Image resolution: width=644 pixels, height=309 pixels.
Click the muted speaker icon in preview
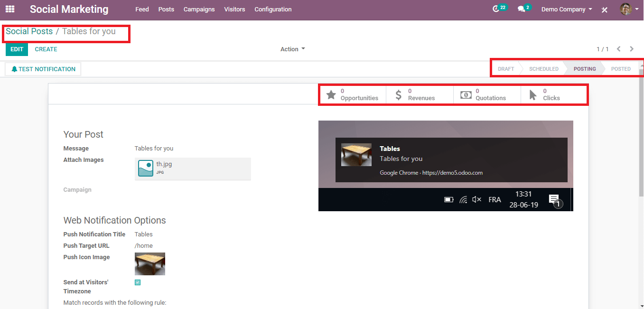[x=477, y=200]
